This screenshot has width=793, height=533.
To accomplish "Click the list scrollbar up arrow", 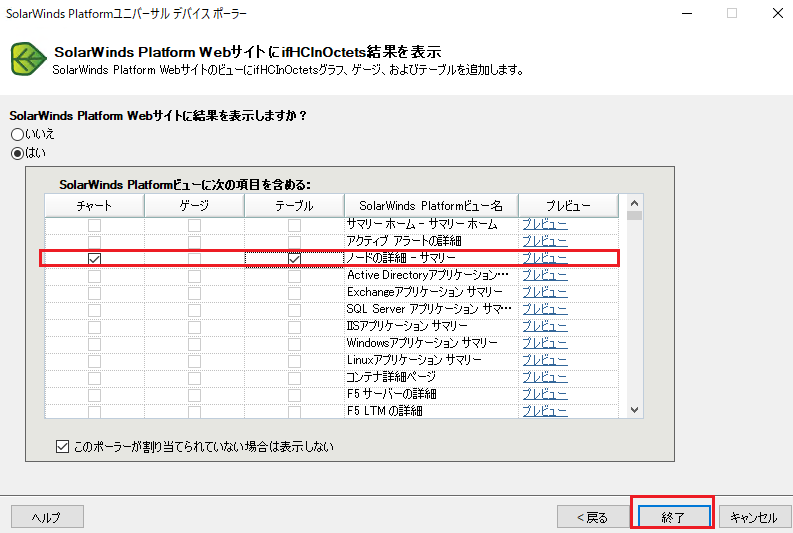I will coord(634,203).
